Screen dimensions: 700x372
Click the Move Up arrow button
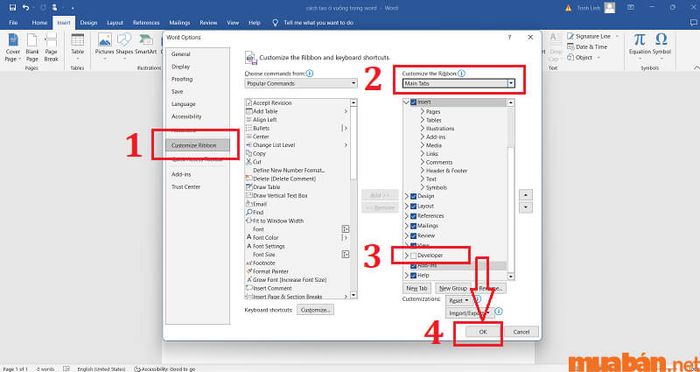point(526,196)
